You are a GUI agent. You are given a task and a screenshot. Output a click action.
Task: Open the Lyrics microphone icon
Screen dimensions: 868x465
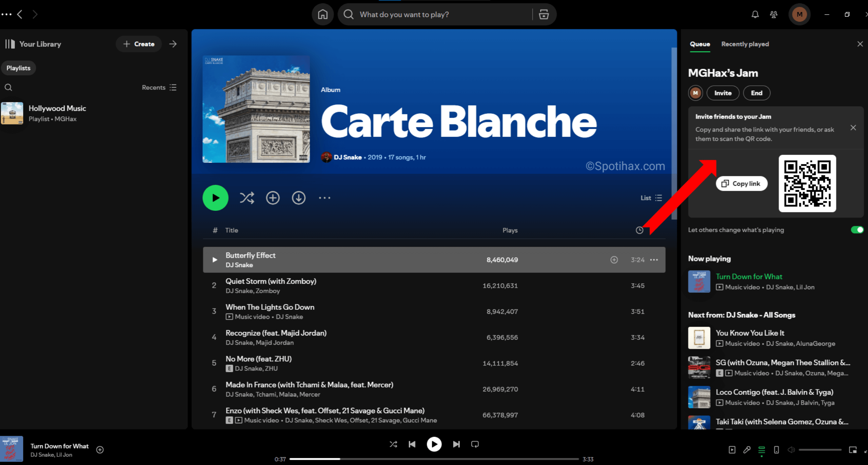(747, 450)
